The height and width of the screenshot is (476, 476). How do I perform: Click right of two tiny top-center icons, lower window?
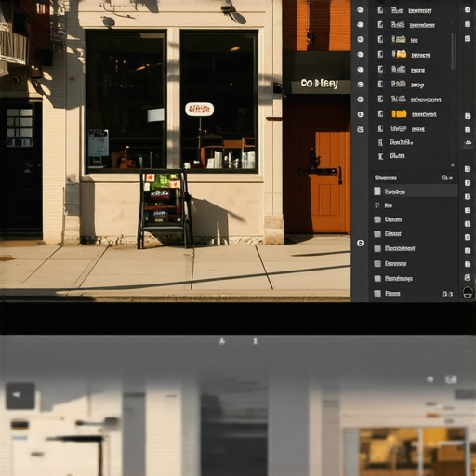(x=255, y=341)
